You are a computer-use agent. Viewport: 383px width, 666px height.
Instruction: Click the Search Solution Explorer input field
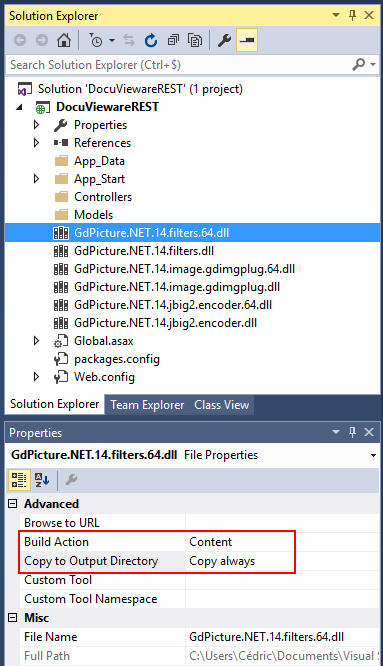(x=179, y=65)
